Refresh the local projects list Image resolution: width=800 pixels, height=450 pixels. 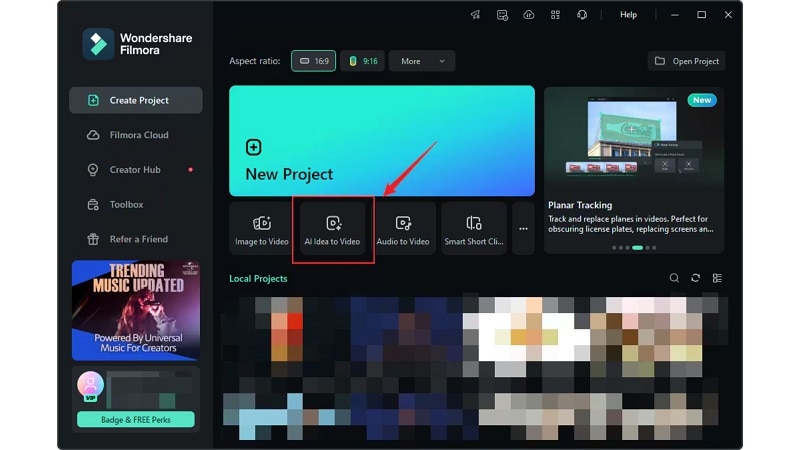(695, 278)
